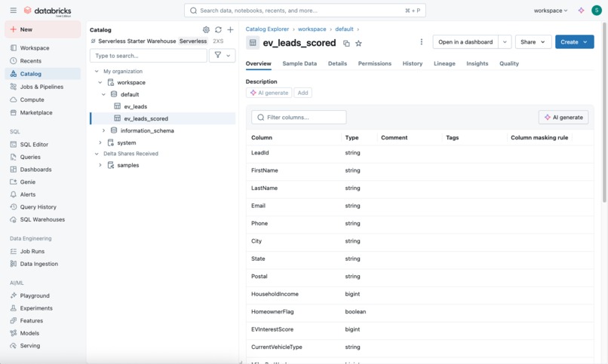Switch to the Sample Data tab
The image size is (608, 364).
tap(299, 63)
